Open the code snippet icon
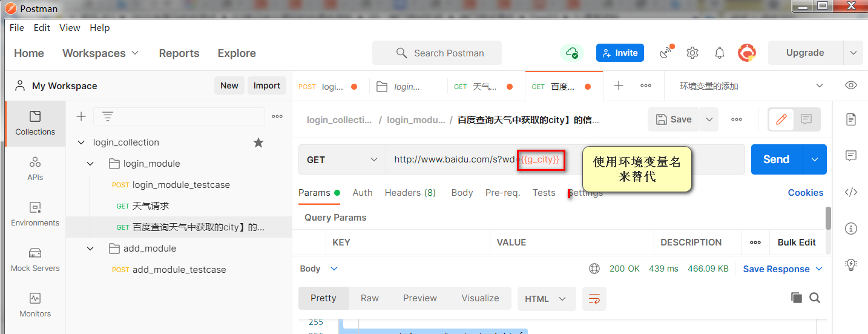The width and height of the screenshot is (868, 334). point(851,192)
